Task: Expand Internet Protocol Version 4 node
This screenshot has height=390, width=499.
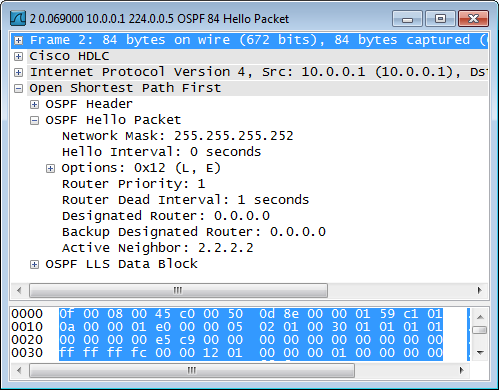Action: [x=19, y=72]
